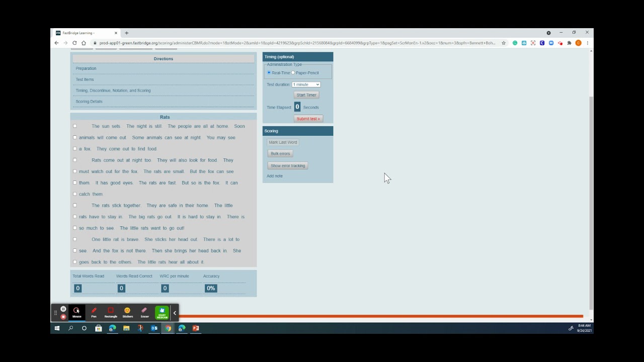The height and width of the screenshot is (362, 644).
Task: Expand the Preparation directions section
Action: pyautogui.click(x=86, y=68)
